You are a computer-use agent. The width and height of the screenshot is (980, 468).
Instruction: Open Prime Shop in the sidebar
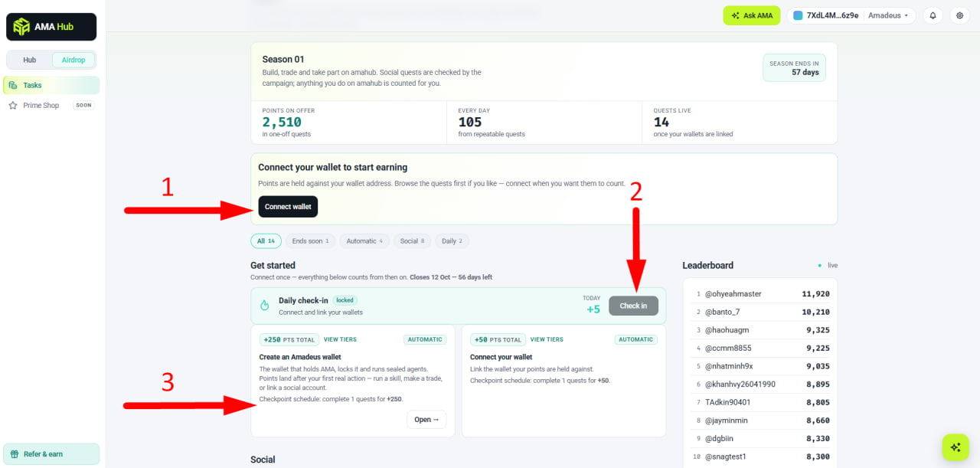51,105
